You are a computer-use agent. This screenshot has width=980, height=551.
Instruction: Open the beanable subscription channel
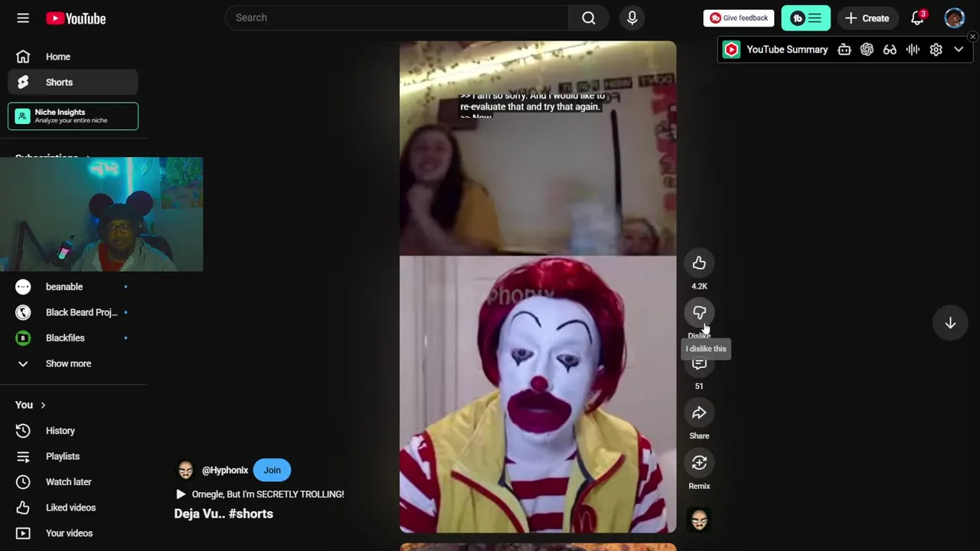73,287
